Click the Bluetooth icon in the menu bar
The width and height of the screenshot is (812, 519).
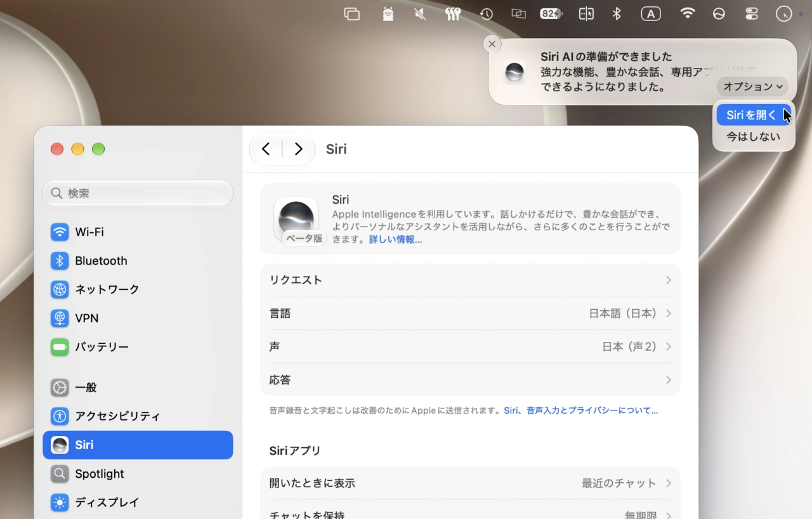tap(617, 14)
